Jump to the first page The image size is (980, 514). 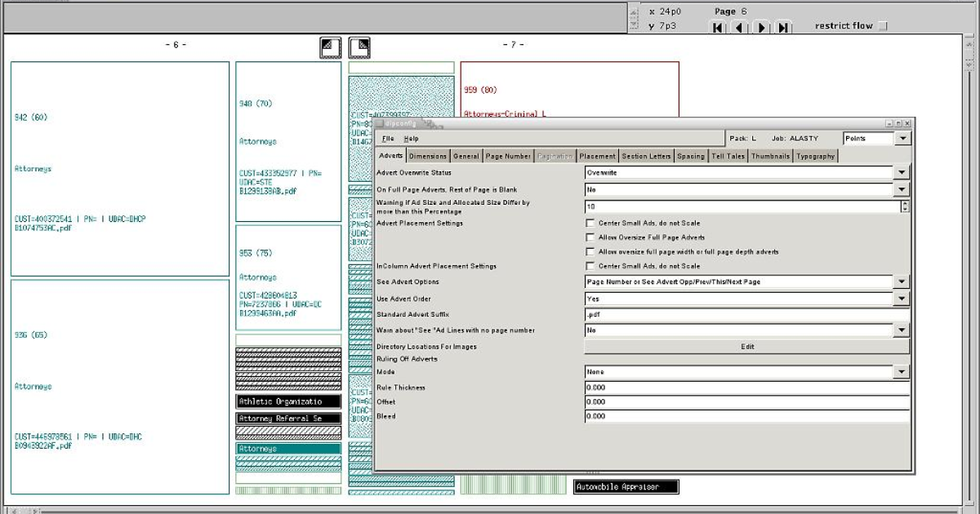[719, 28]
